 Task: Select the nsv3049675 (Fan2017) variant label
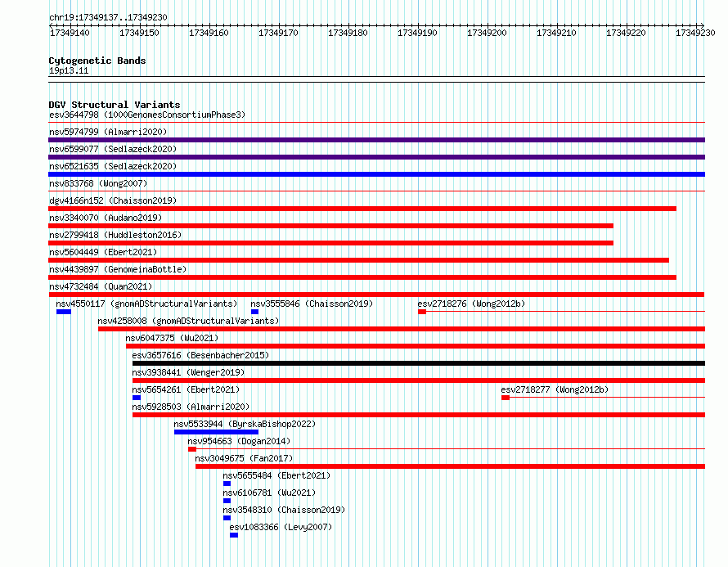click(244, 458)
